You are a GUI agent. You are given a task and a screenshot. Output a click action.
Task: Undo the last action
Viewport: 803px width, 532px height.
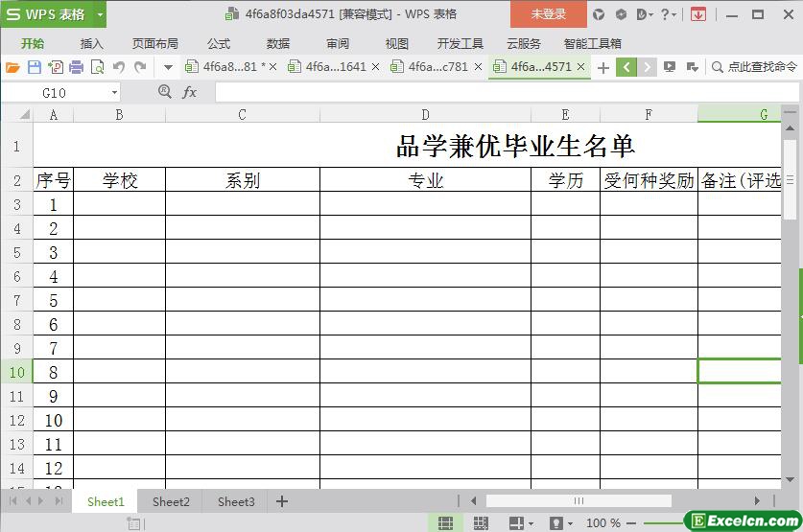[119, 67]
